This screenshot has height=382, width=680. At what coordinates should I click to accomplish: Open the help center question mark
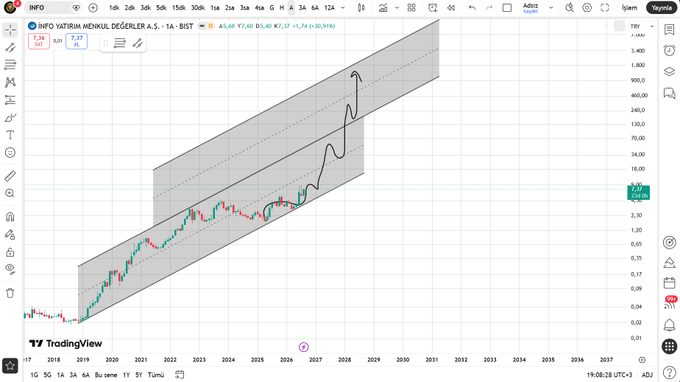click(669, 372)
